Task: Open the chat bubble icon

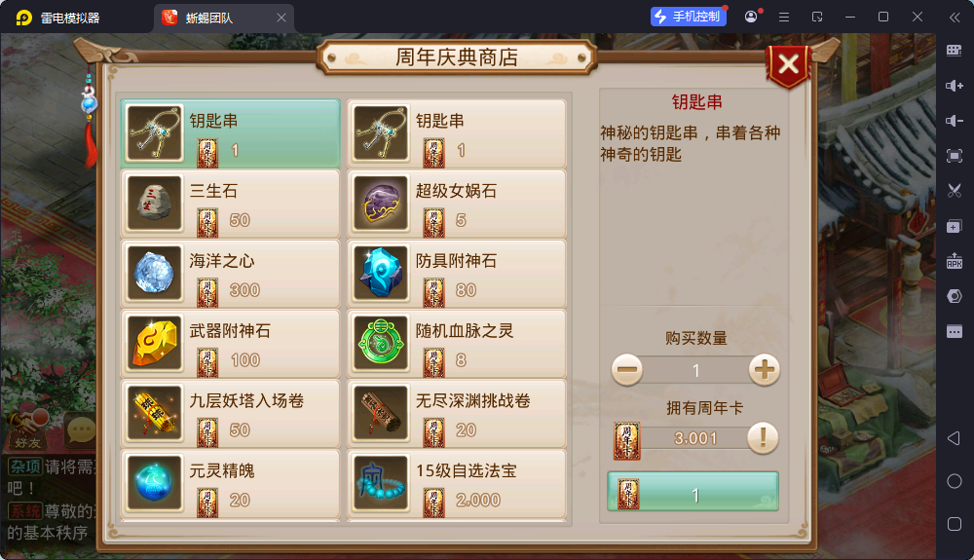Action: (x=81, y=429)
